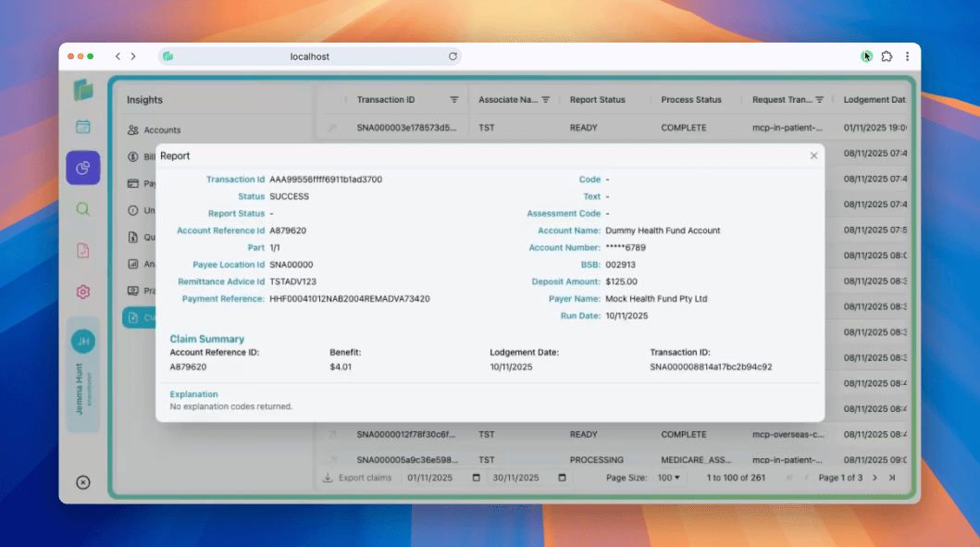Open the settings gear icon in the sidebar
The height and width of the screenshot is (547, 980).
click(x=83, y=292)
